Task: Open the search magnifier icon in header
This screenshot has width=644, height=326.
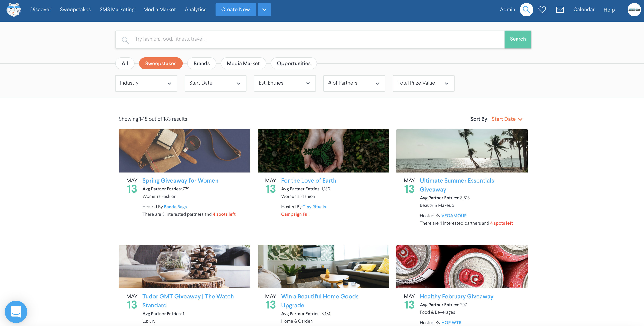Action: pyautogui.click(x=526, y=10)
